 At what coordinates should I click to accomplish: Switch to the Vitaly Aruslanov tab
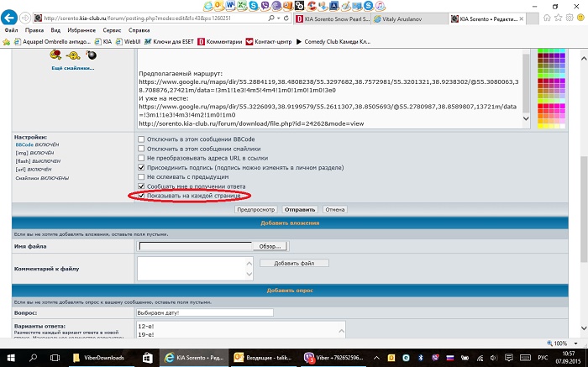pyautogui.click(x=418, y=18)
